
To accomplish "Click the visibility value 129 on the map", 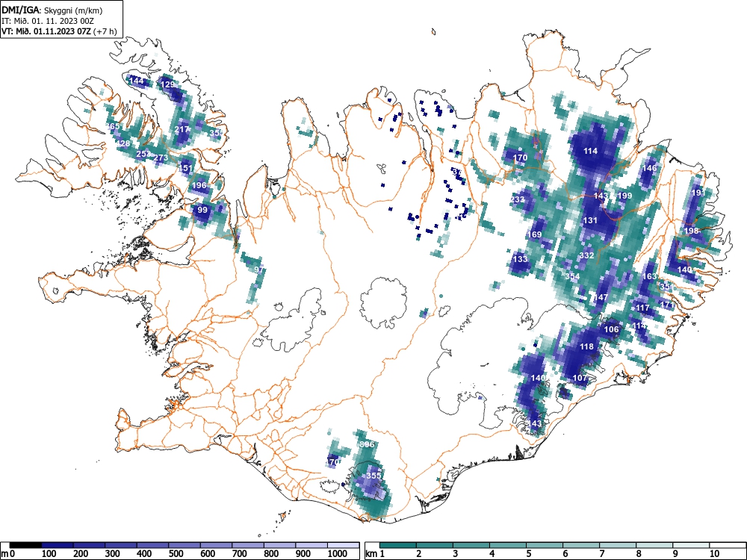I will coord(167,85).
